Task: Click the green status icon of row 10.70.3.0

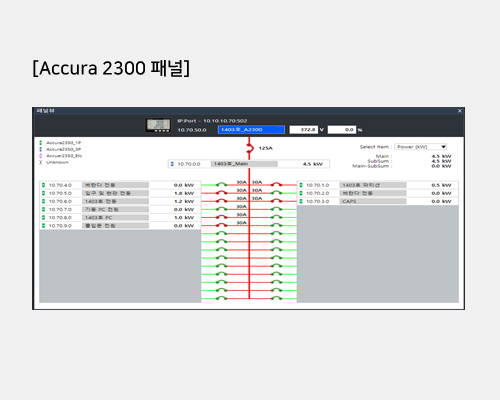Action: [301, 201]
